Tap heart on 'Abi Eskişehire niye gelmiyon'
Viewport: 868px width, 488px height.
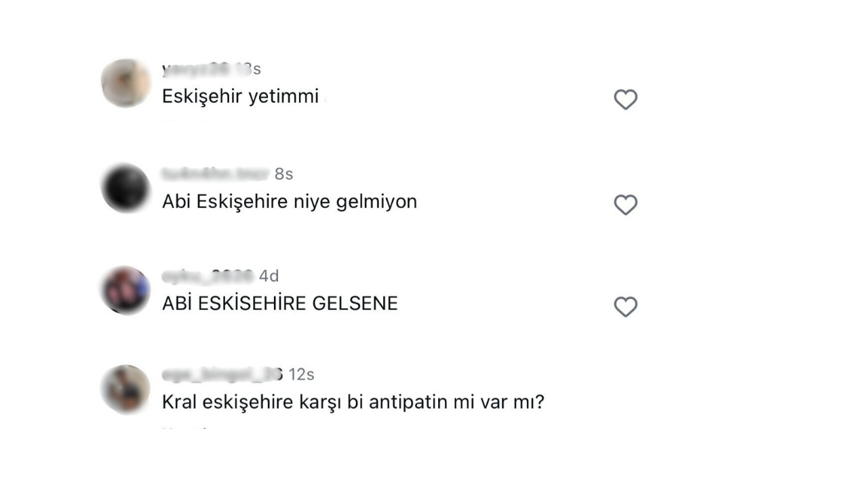(x=625, y=204)
